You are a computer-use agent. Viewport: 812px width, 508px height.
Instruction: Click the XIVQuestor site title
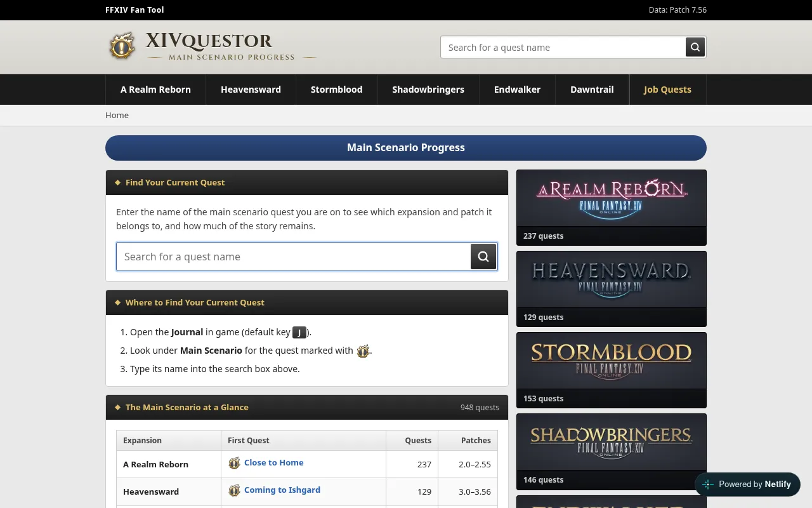pyautogui.click(x=209, y=41)
